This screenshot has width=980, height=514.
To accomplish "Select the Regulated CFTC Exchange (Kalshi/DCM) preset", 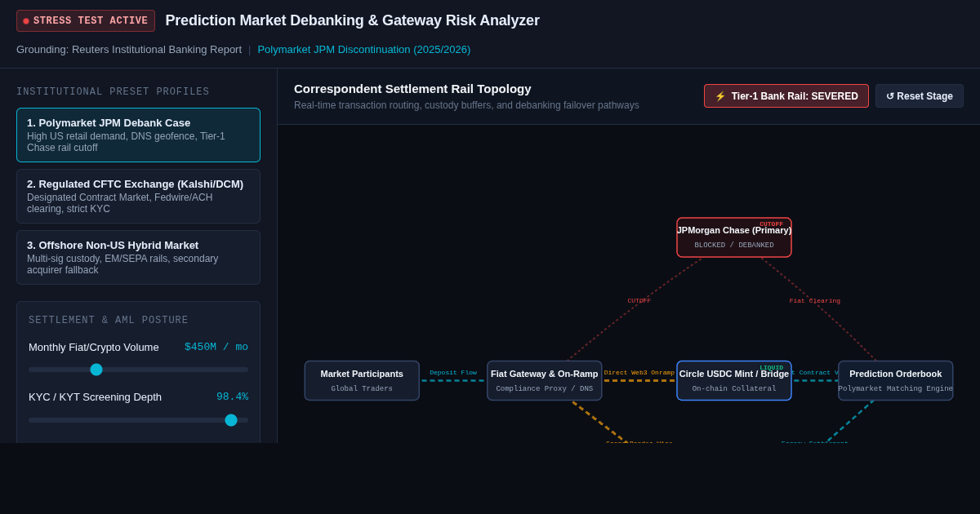I will coord(138,197).
